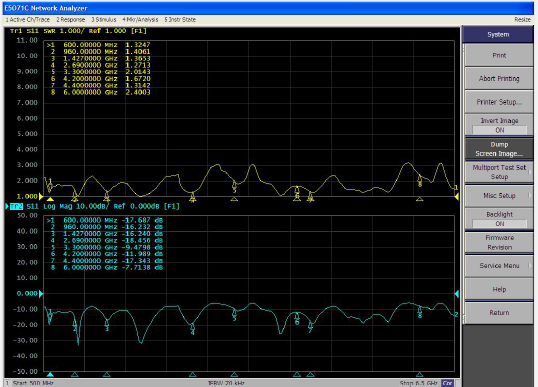Viewport: 538px width, 387px height.
Task: Click the Cor correction status indicator
Action: 447,383
